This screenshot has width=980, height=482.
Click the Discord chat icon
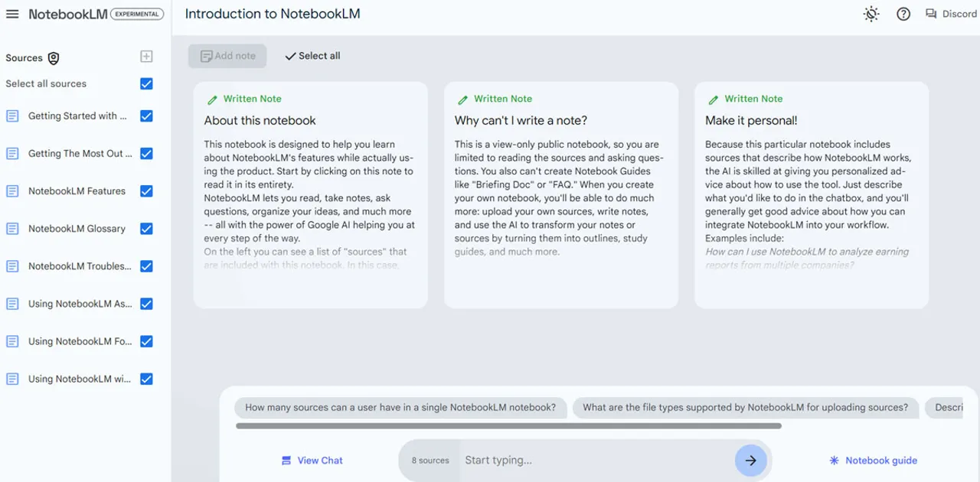pyautogui.click(x=930, y=13)
